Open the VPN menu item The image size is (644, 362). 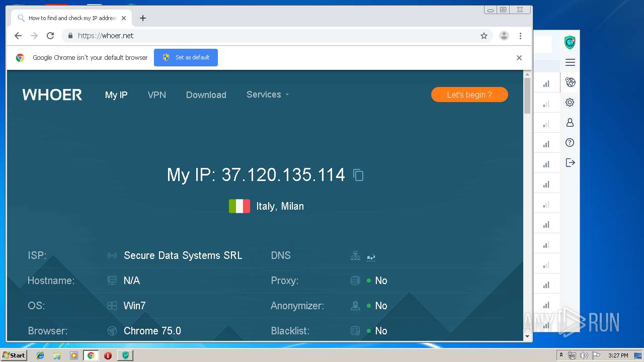157,95
